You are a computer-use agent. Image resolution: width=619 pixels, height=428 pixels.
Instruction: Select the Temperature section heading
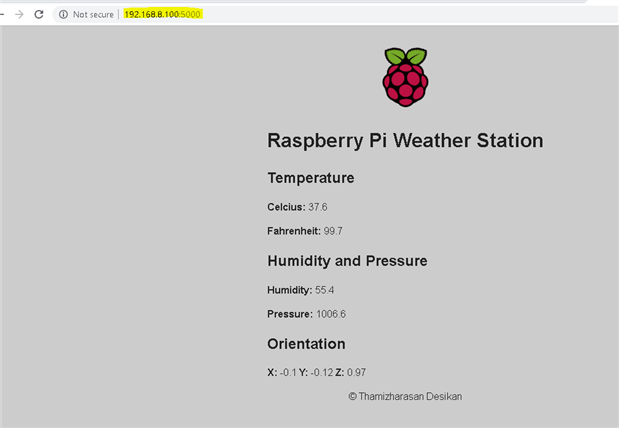[x=310, y=178]
